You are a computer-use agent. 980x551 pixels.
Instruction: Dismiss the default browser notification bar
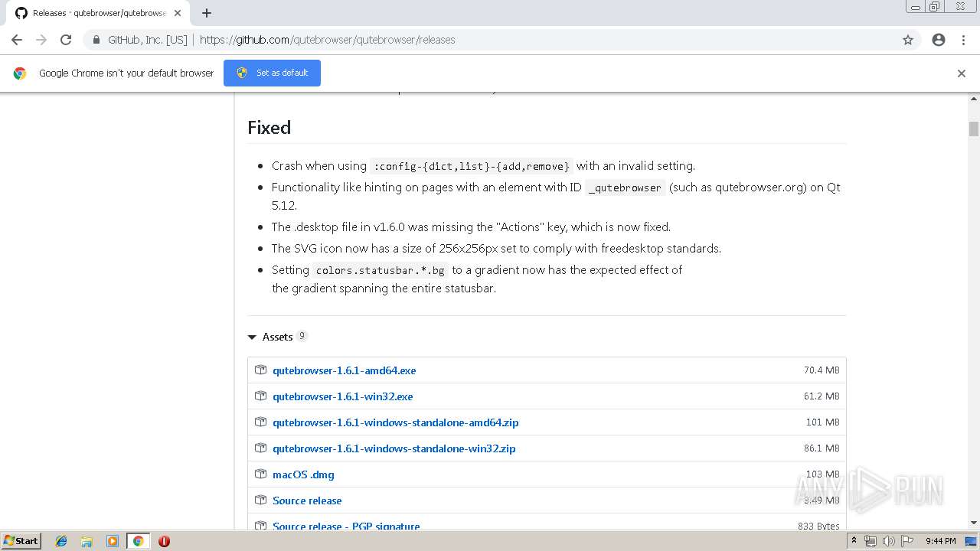962,73
